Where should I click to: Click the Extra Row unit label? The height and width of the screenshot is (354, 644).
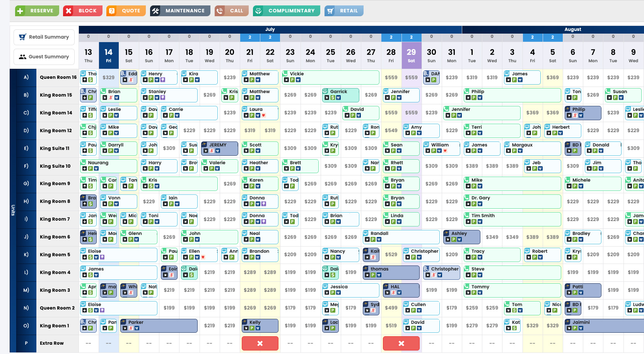point(52,343)
